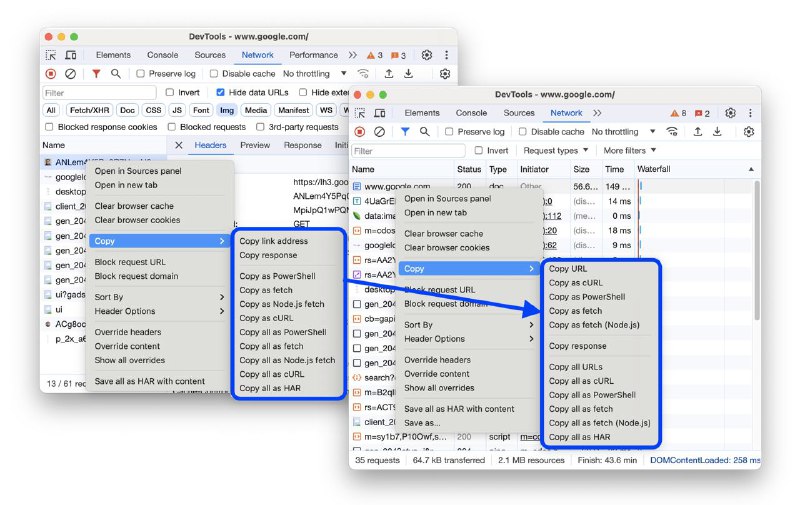800x505 pixels.
Task: Click warnings count 8 icon in front window
Action: (678, 113)
